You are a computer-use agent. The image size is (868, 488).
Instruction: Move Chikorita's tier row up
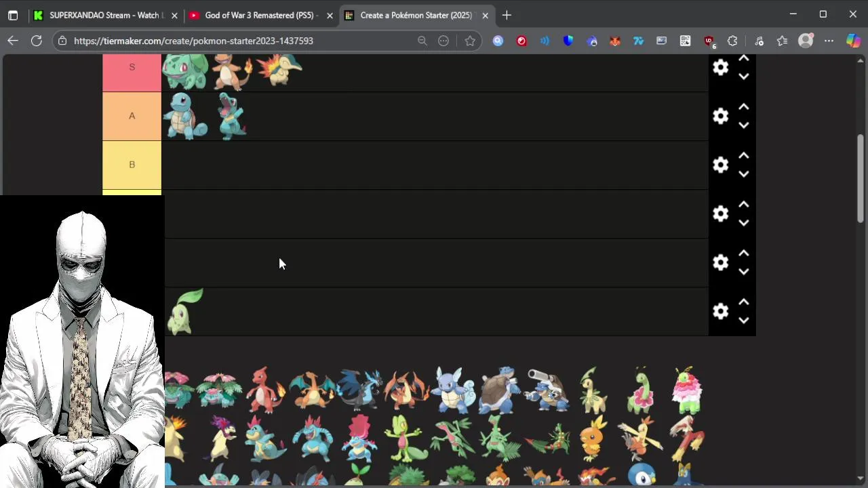(x=743, y=302)
